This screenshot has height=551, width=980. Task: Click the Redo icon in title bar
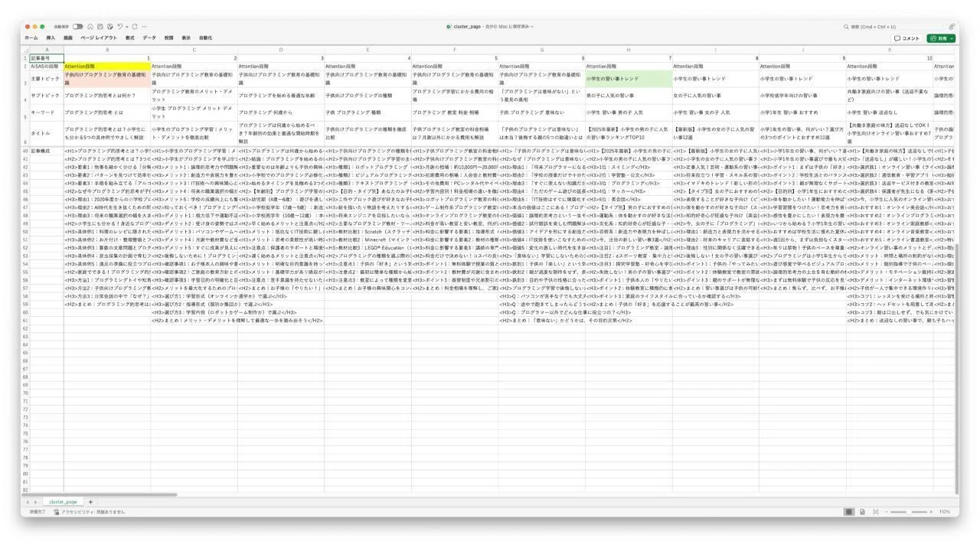click(x=136, y=27)
